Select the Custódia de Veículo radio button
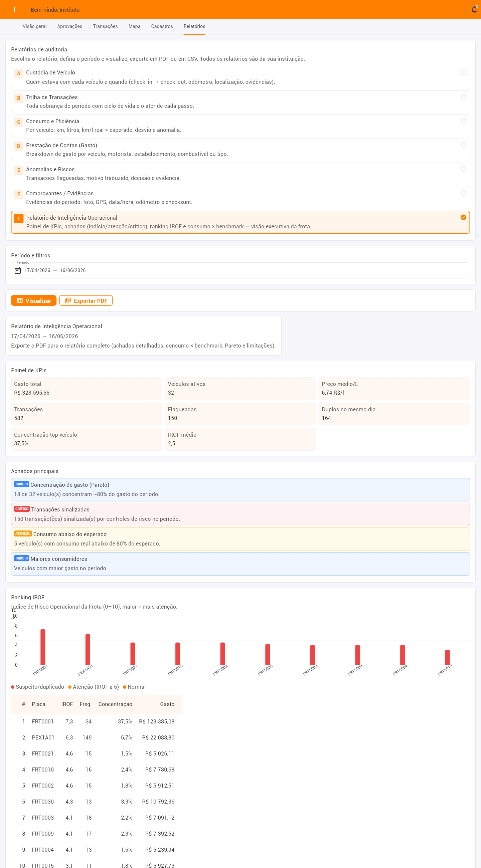The height and width of the screenshot is (868, 481). 464,72
